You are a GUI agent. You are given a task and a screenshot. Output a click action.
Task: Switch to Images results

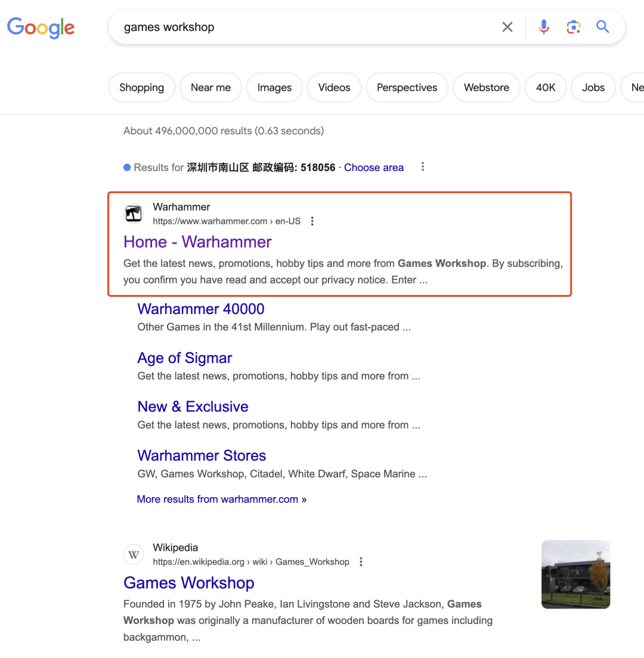pos(274,87)
